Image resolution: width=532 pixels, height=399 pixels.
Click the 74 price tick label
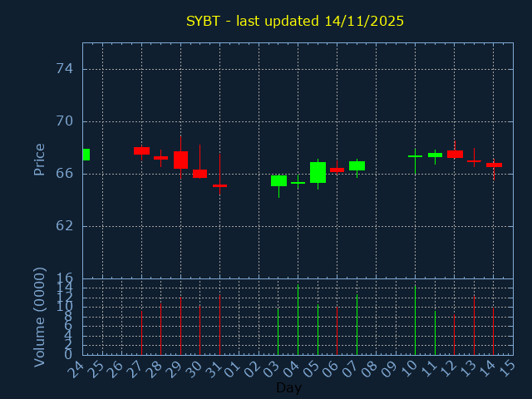(65, 69)
